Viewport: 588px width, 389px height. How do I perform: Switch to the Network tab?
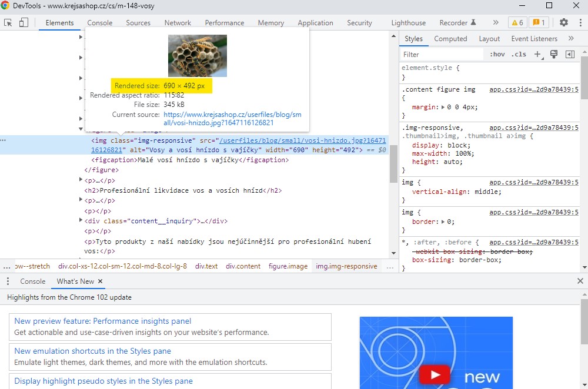click(x=178, y=23)
